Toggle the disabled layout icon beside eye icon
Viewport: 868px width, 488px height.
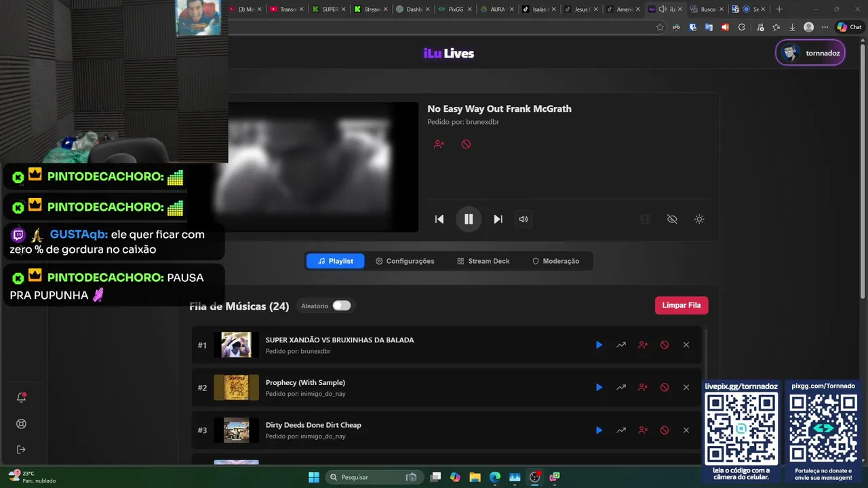pos(646,219)
